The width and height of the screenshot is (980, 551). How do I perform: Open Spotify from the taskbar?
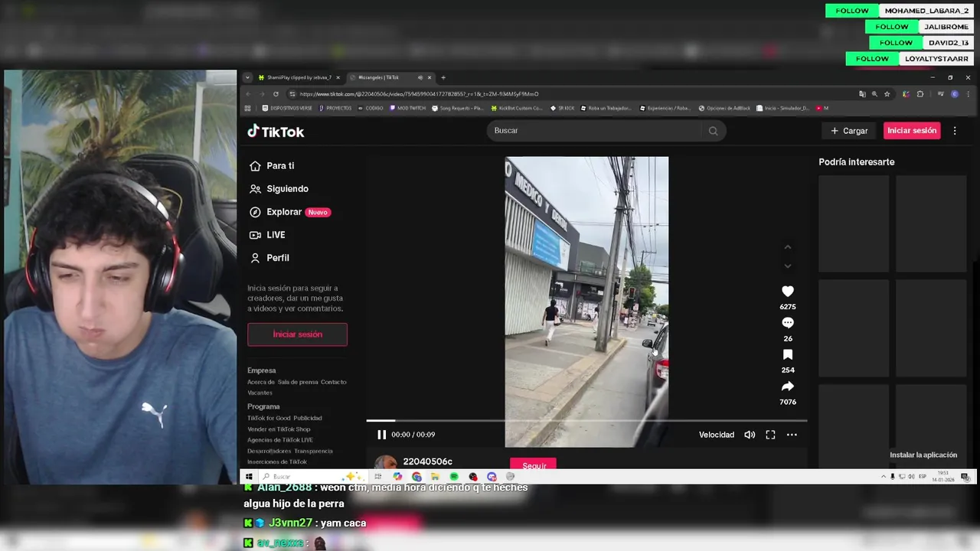[454, 477]
